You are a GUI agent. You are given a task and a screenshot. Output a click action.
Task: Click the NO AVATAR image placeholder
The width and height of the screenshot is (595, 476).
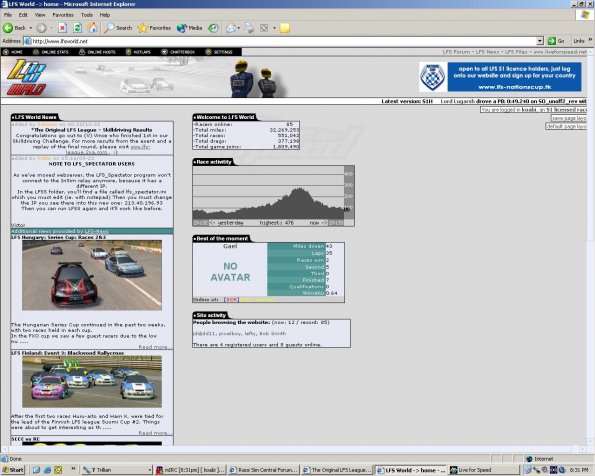click(x=230, y=272)
